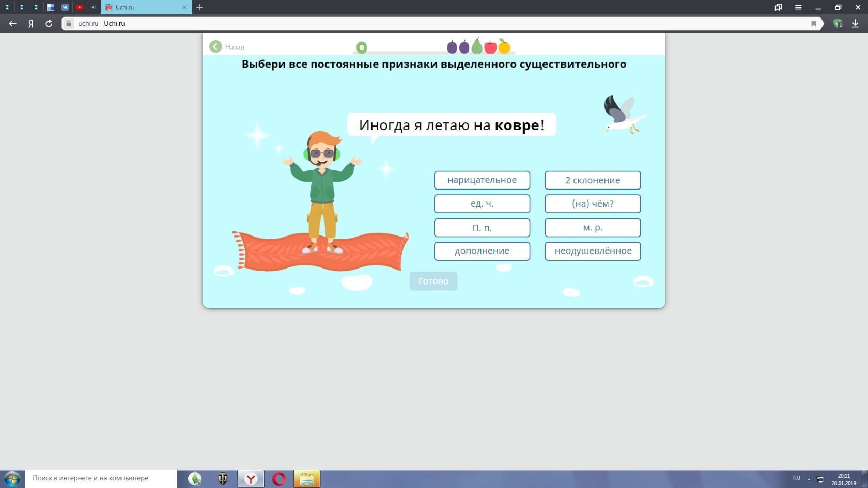Screen dimensions: 868x488
Task: Open a new tab with the plus button
Action: coord(199,7)
